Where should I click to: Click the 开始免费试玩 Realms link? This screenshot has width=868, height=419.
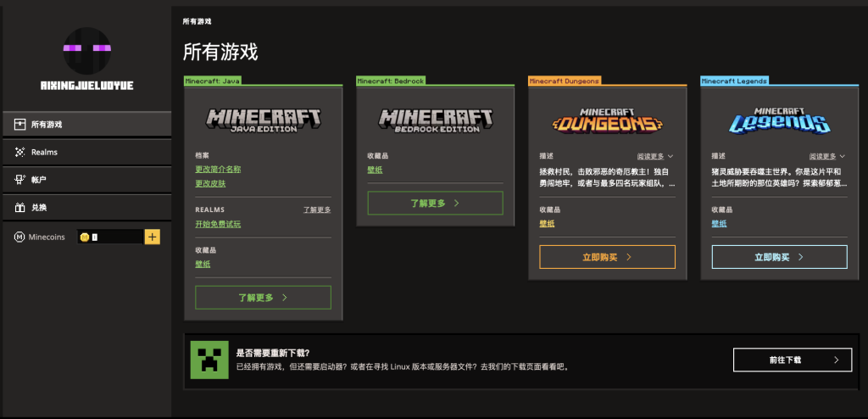tap(218, 224)
